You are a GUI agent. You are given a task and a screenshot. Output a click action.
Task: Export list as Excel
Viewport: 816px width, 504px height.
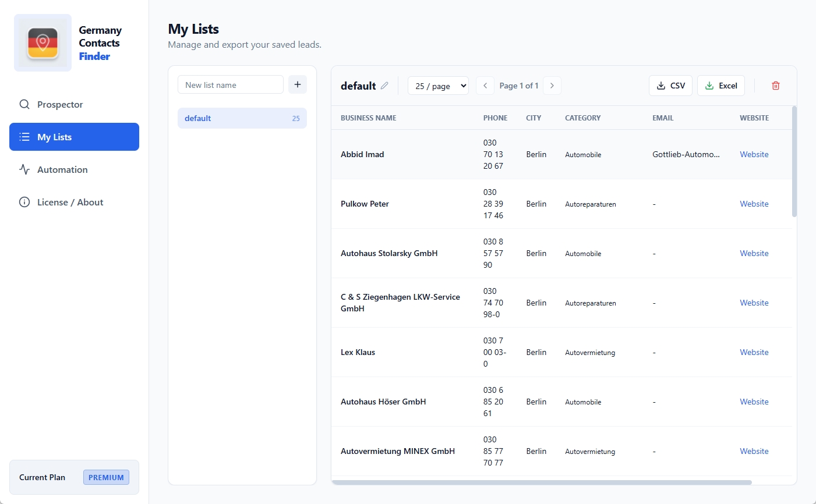point(720,86)
